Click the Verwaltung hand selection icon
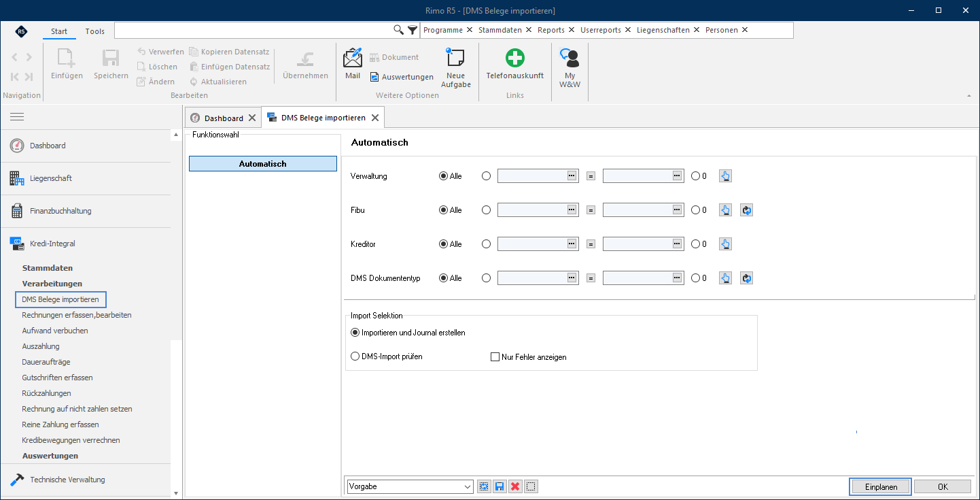This screenshot has width=980, height=500. [725, 176]
